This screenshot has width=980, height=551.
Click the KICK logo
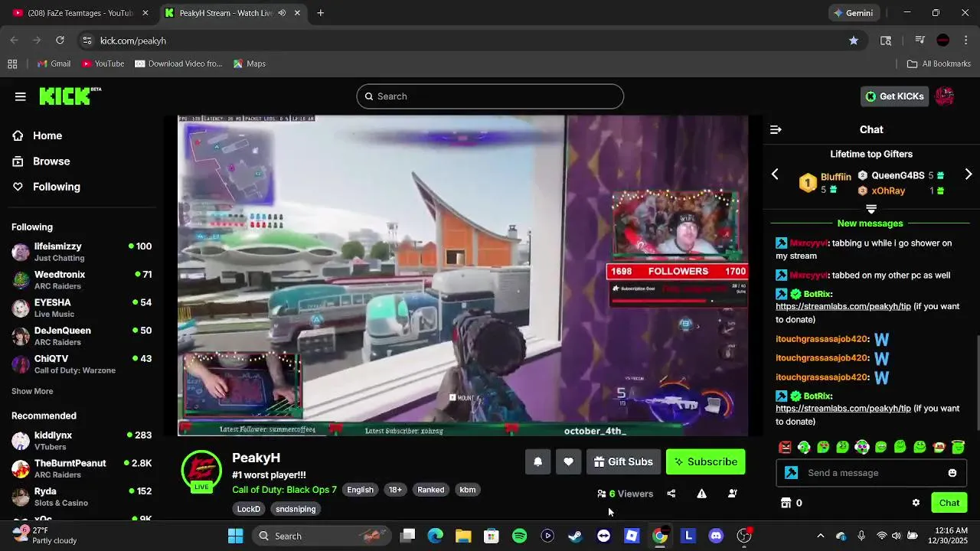(x=70, y=96)
